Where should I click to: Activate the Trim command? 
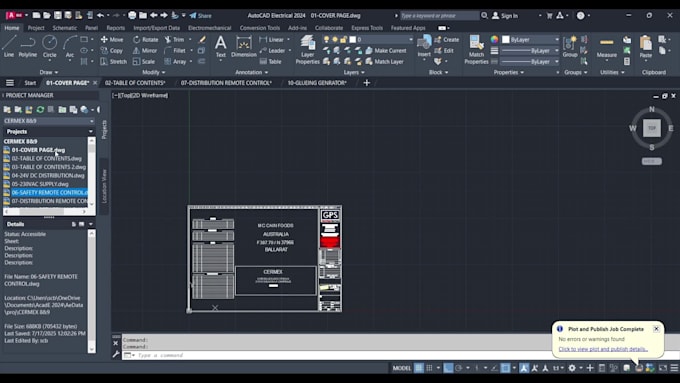(175, 39)
